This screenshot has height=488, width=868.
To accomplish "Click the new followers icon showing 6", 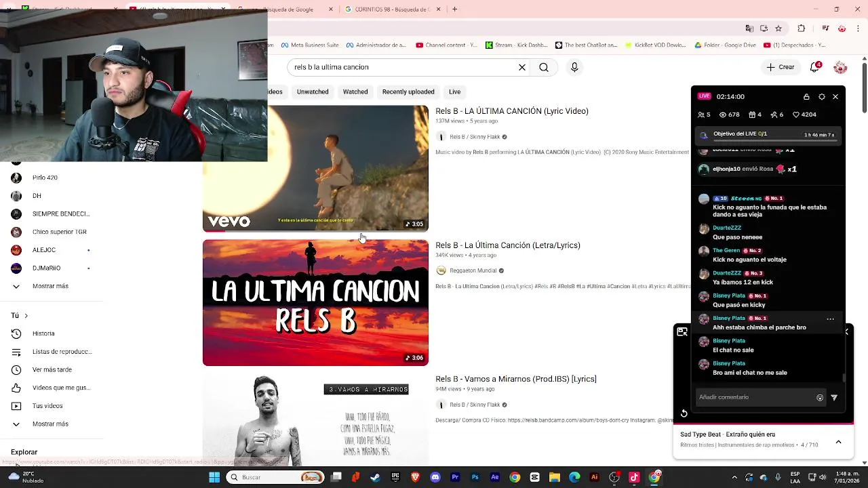I will pyautogui.click(x=774, y=115).
